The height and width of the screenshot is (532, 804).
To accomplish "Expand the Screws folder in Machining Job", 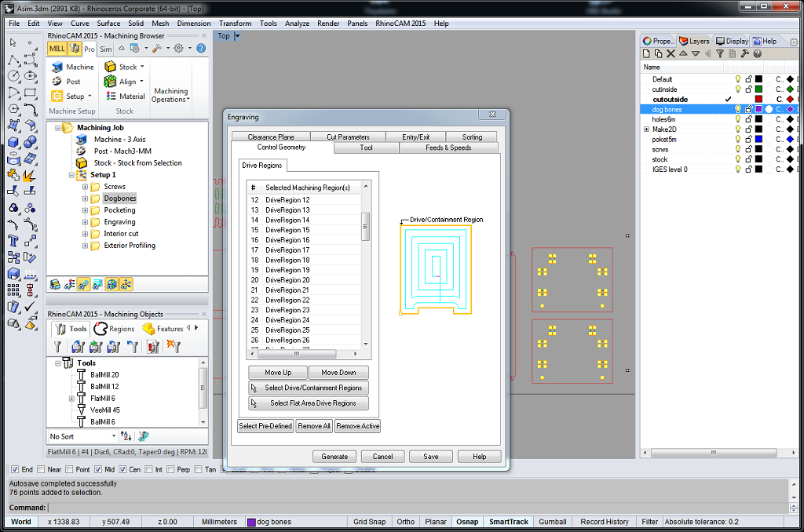I will click(85, 187).
